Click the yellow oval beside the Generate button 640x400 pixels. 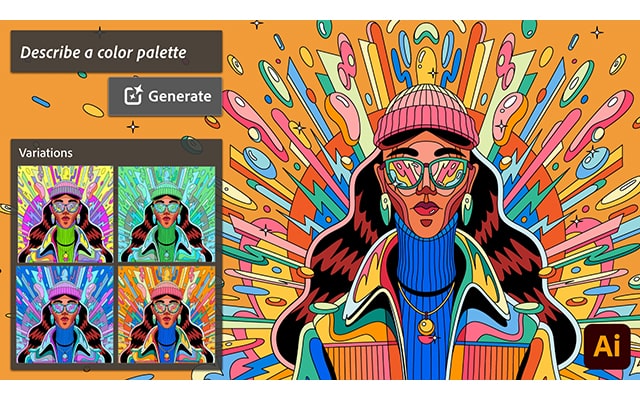93,110
